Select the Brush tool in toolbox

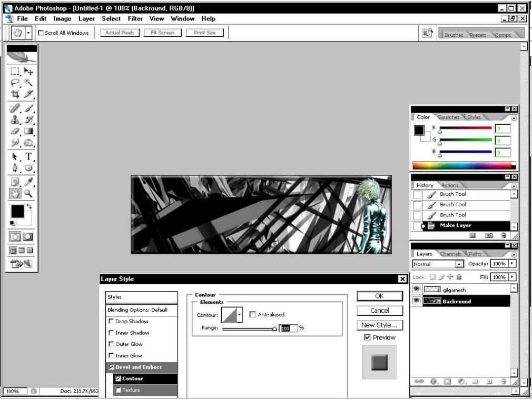click(x=28, y=108)
